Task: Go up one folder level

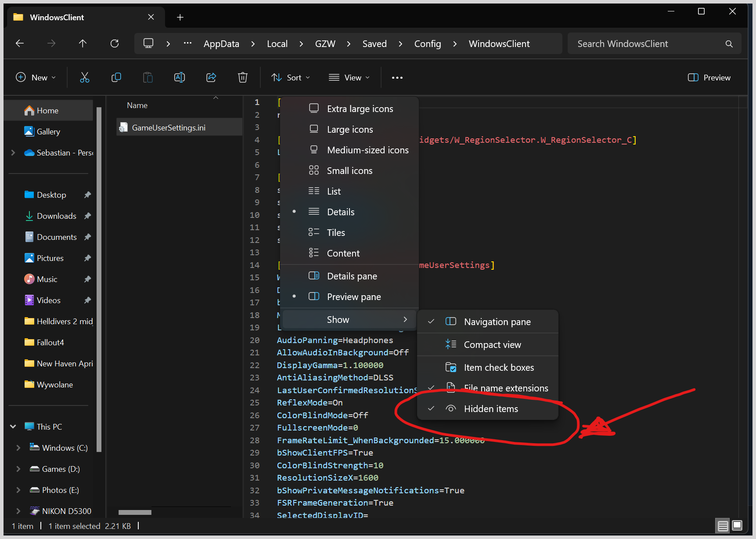Action: (83, 43)
